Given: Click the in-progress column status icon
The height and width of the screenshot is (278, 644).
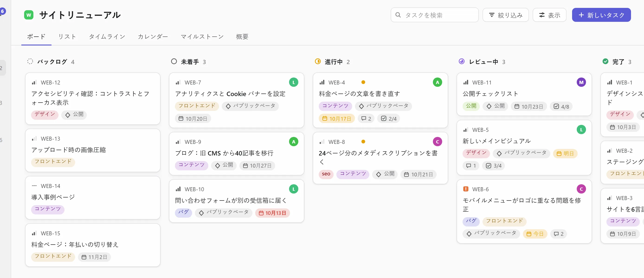Looking at the screenshot, I should (x=318, y=61).
